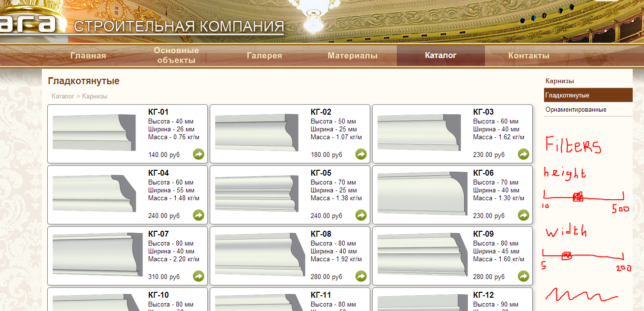Open the Основные объекты menu item
This screenshot has width=644, height=311.
click(x=176, y=56)
